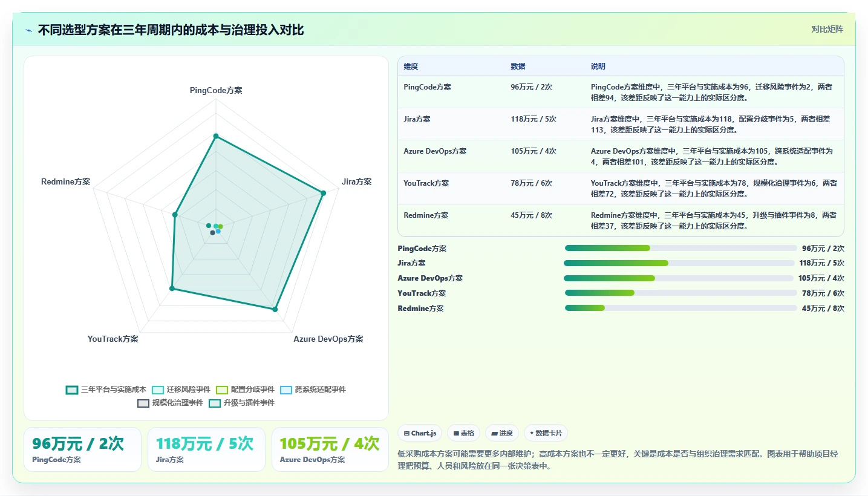Open the 96万元 / 2次 summary card
The height and width of the screenshot is (496, 868).
[82, 449]
